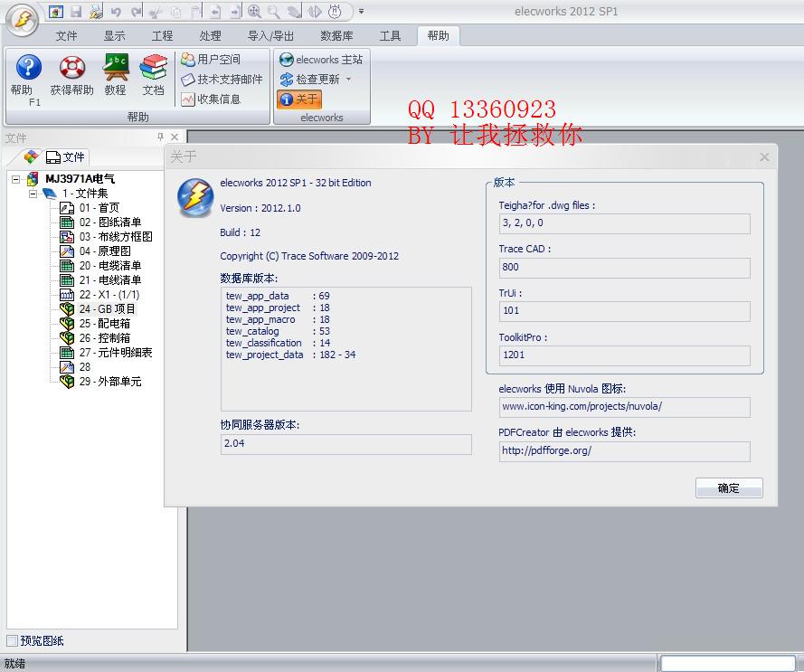Viewport: 804px width, 672px height.
Task: Collapse the MJ3971A电气 project node
Action: (16, 179)
